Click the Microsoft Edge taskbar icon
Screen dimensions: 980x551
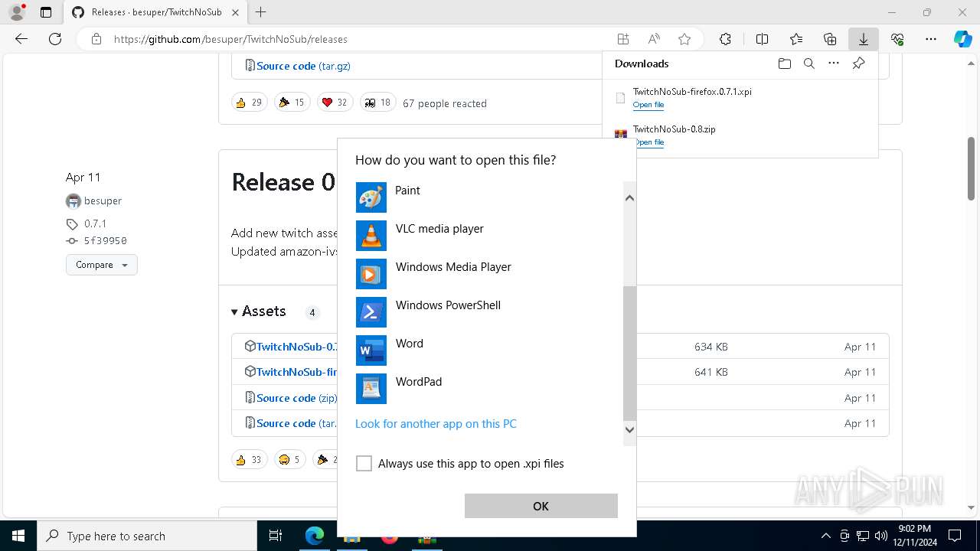tap(315, 536)
